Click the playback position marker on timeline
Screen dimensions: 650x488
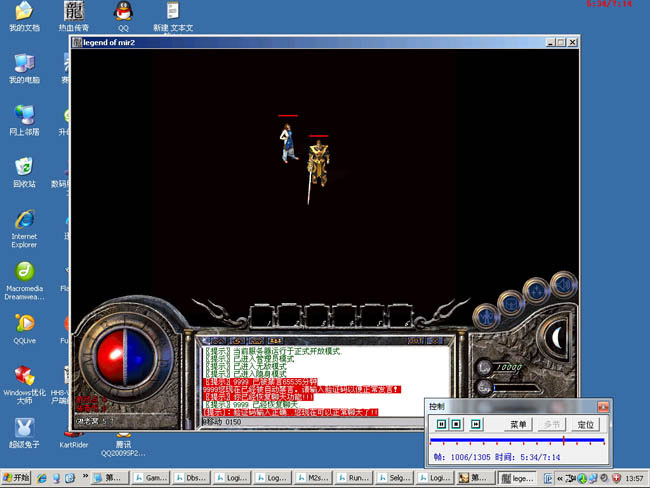click(x=563, y=440)
